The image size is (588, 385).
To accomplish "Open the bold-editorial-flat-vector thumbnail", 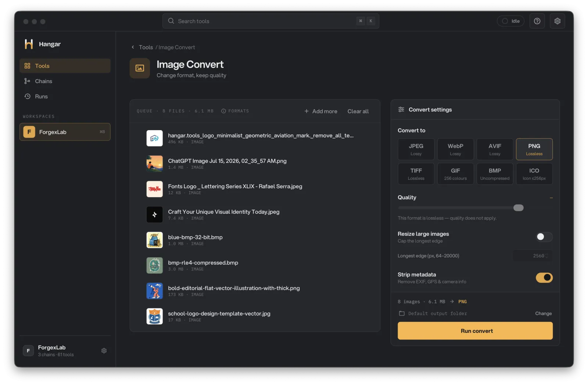I will coord(155,291).
